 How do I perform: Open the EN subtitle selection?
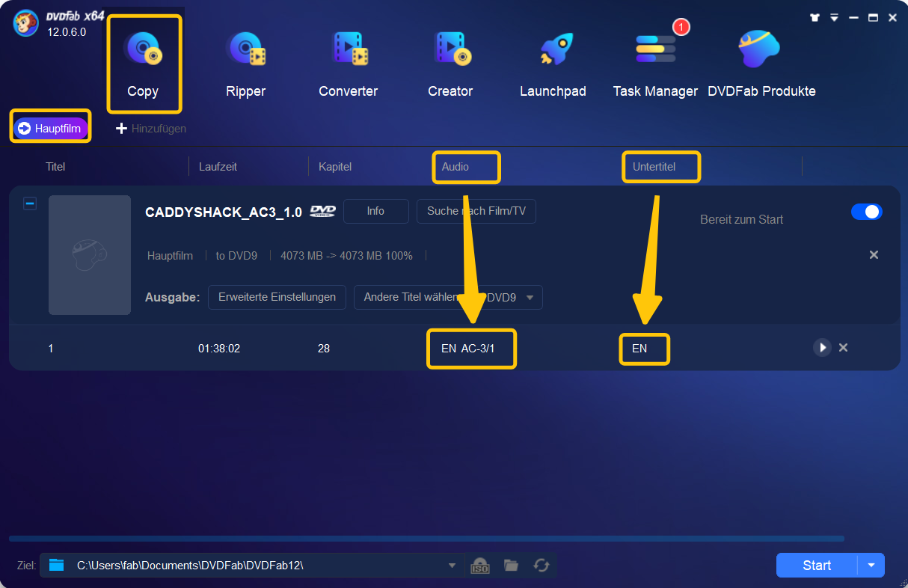pyautogui.click(x=639, y=349)
